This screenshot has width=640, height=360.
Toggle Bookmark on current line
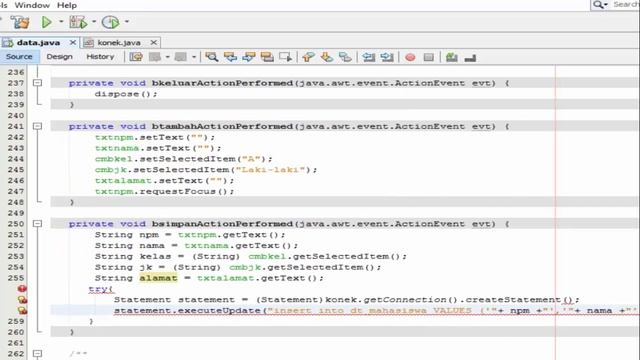pos(345,57)
